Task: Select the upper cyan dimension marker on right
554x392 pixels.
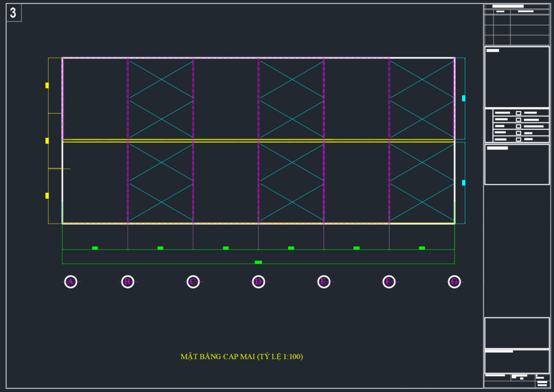Action: (464, 98)
